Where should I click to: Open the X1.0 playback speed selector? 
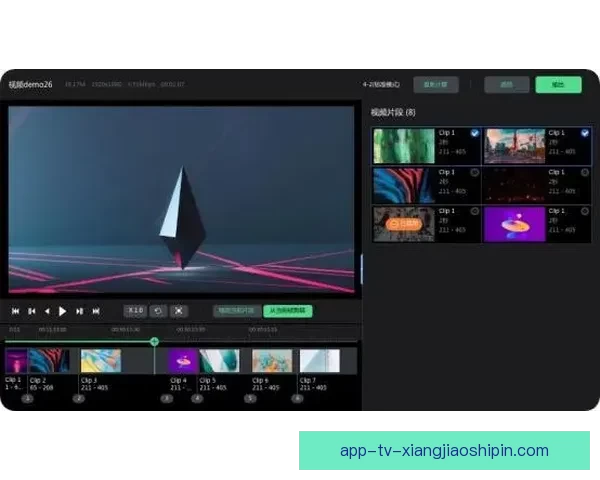pyautogui.click(x=135, y=311)
